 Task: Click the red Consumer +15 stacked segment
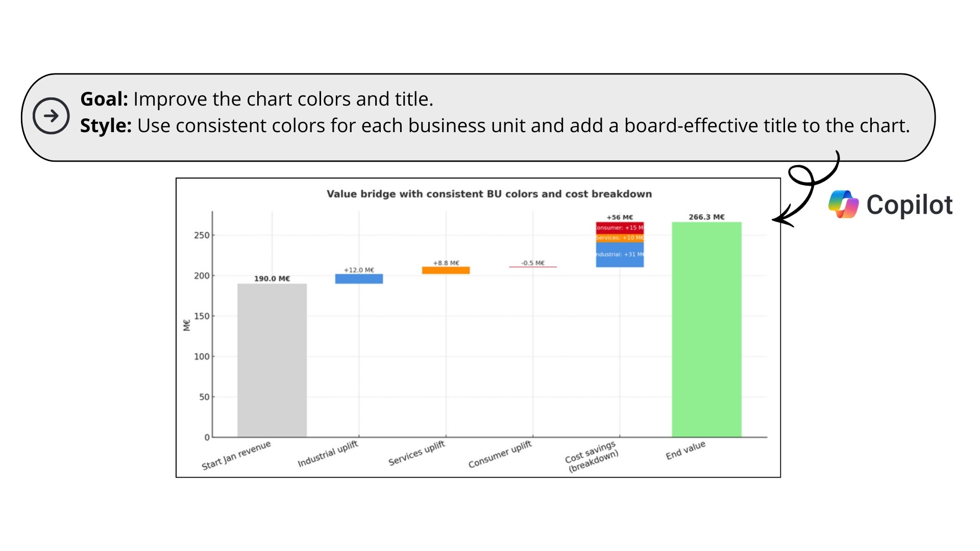click(620, 228)
